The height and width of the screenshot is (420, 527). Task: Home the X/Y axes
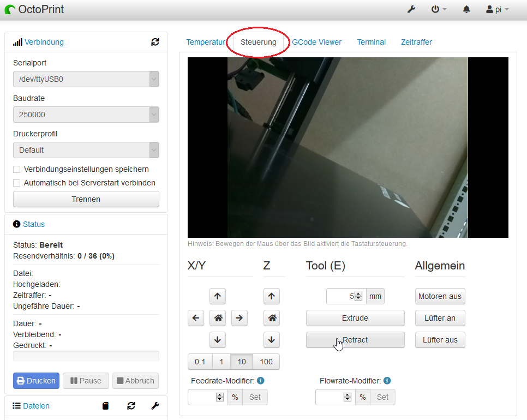218,318
